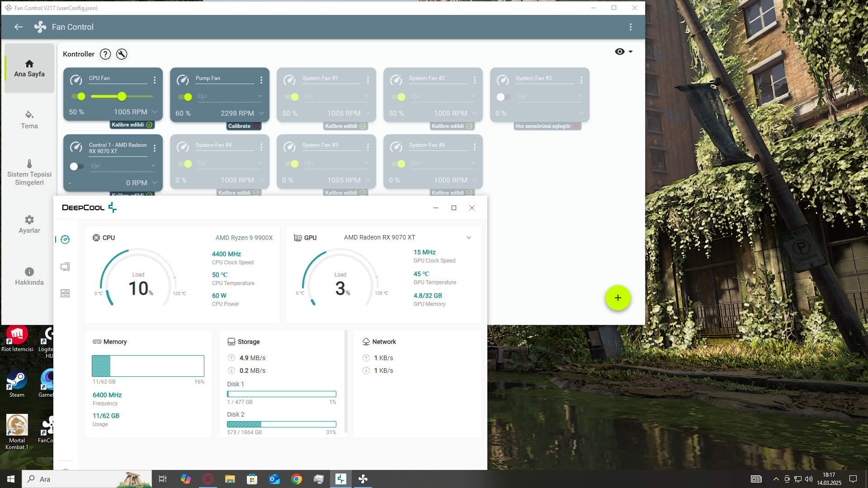Viewport: 868px width, 488px height.
Task: Expand the GPU selection chevron in DeepCool
Action: (469, 238)
